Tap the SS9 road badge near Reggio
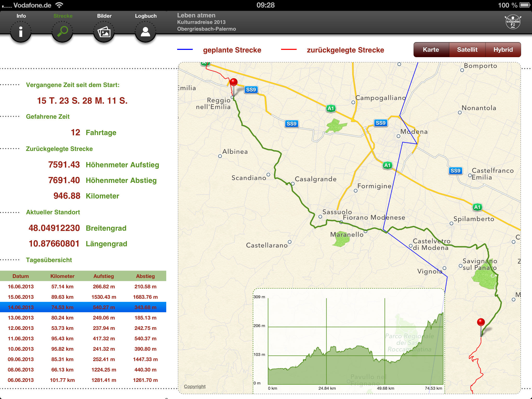This screenshot has height=399, width=532. coord(251,90)
